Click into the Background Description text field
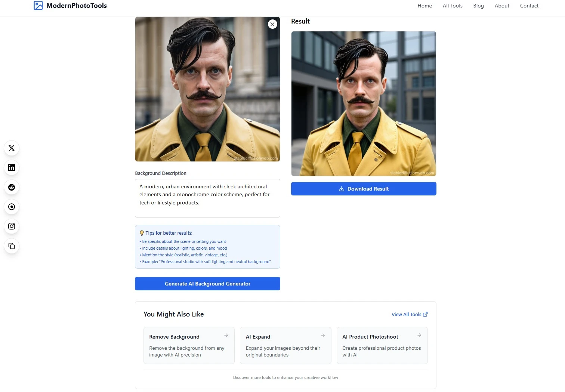 click(207, 198)
